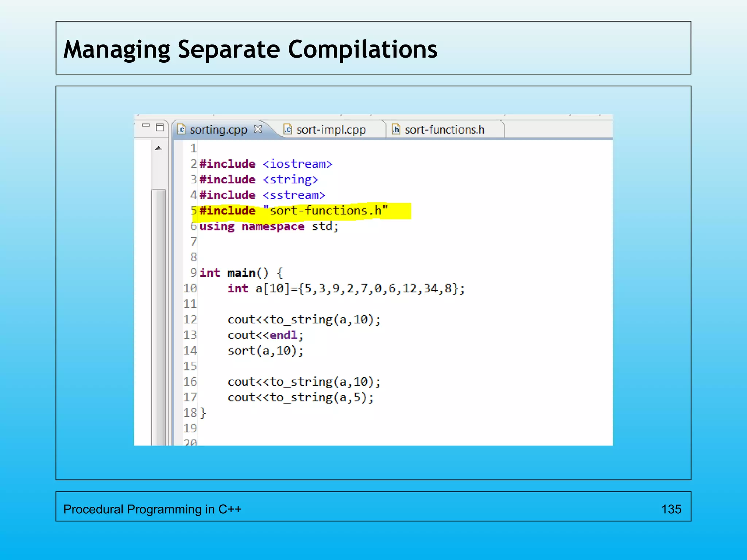Click the scrollbar up arrow
747x560 pixels.
tap(158, 148)
